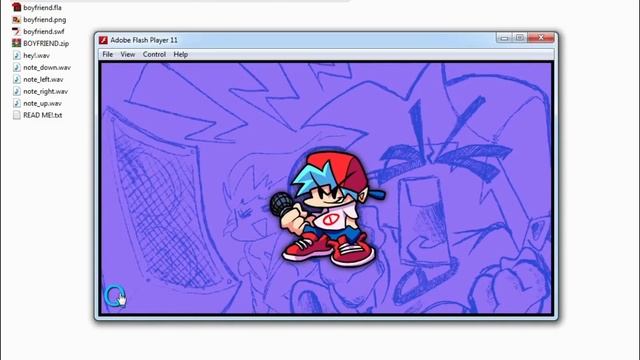Open the Control menu in Flash Player
Screen dimensions: 640x360
(154, 54)
